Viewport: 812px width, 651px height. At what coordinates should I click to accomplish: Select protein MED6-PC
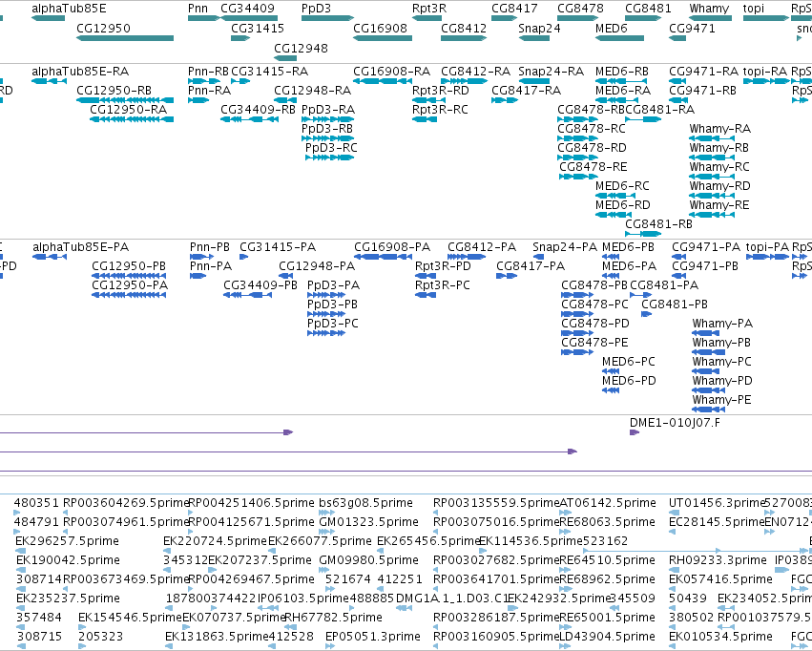coord(628,362)
